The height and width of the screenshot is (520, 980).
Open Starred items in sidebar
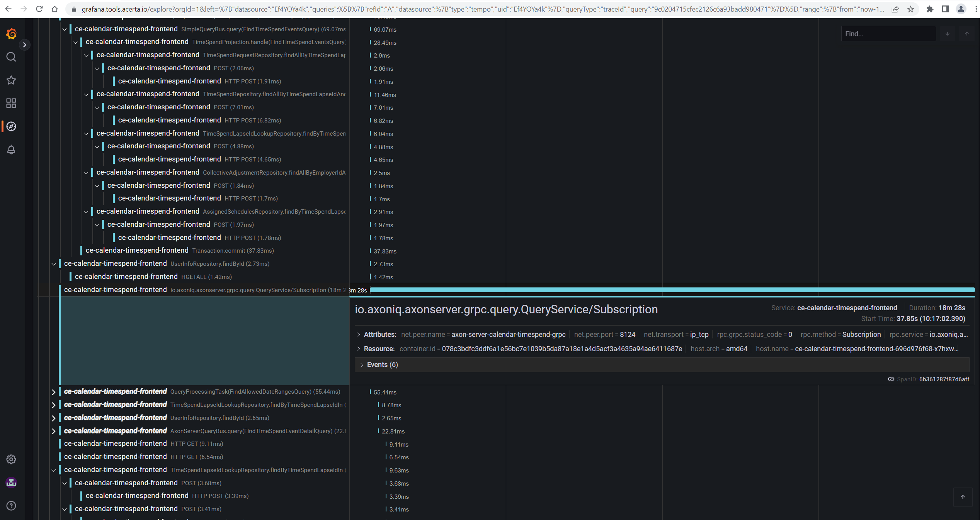click(11, 80)
